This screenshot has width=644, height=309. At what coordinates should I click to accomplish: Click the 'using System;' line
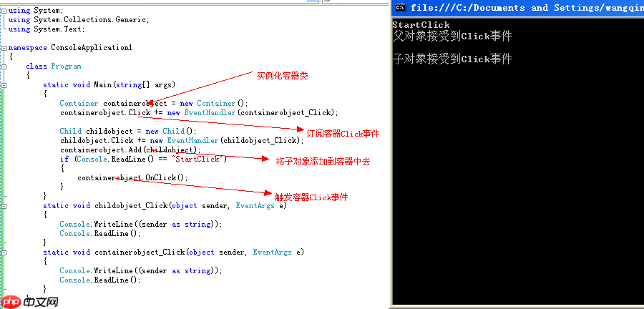[x=36, y=11]
